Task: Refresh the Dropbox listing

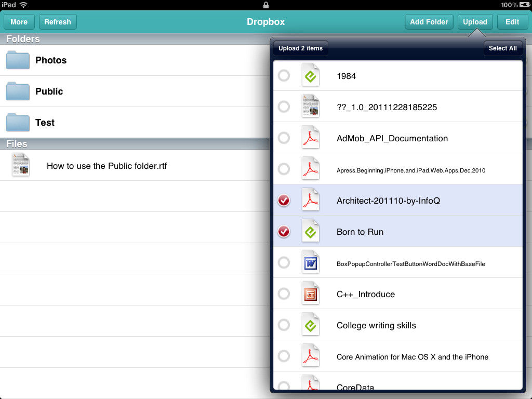Action: (x=58, y=22)
